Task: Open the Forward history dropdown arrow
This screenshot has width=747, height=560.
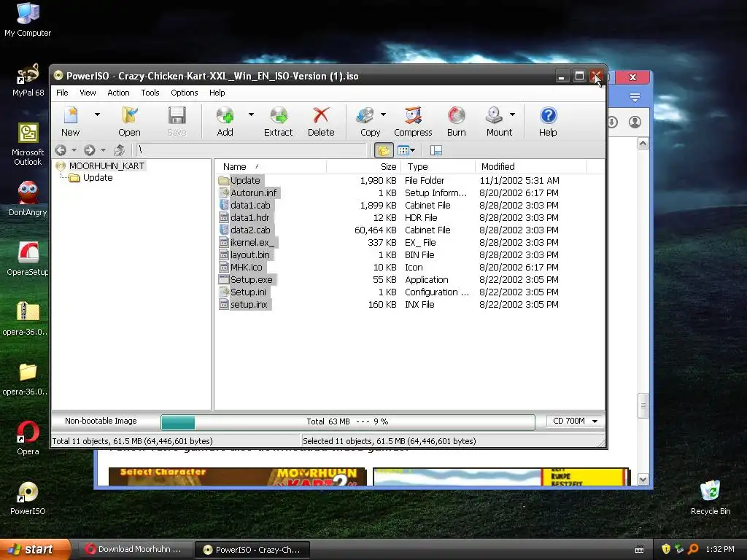Action: (x=103, y=150)
